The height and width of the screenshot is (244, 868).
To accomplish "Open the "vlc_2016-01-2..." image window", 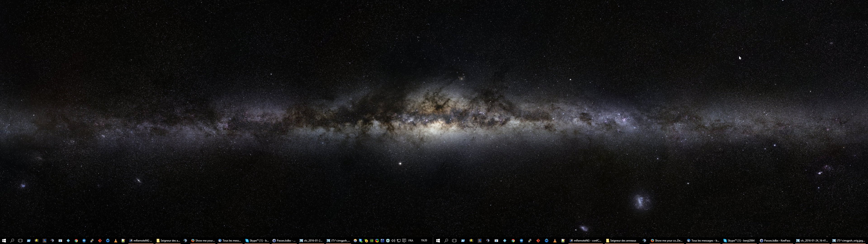I will [311, 241].
